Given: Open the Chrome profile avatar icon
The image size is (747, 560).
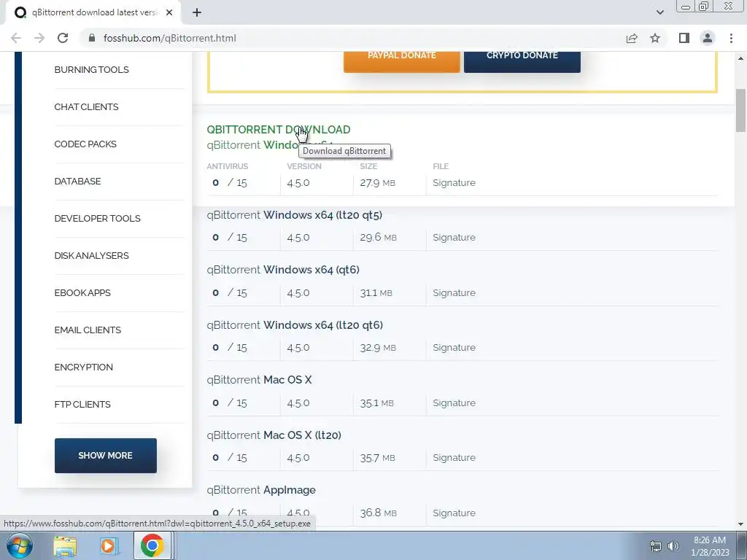Looking at the screenshot, I should click(708, 38).
